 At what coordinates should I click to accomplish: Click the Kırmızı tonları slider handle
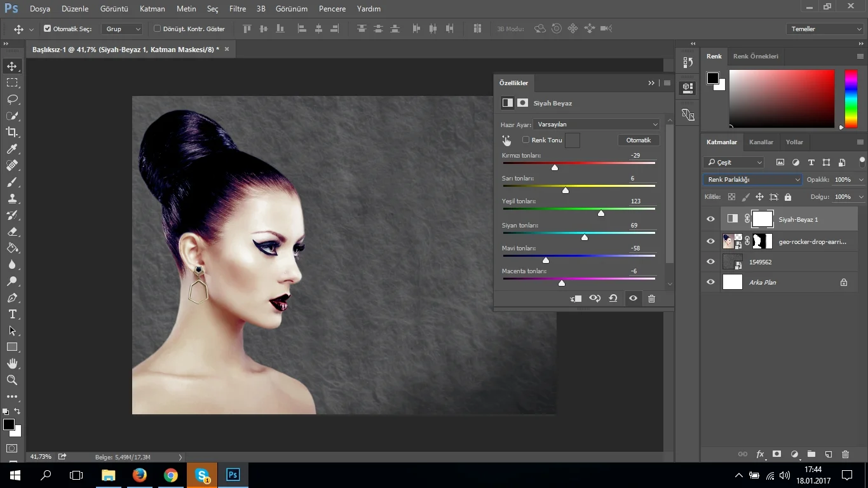tap(555, 168)
